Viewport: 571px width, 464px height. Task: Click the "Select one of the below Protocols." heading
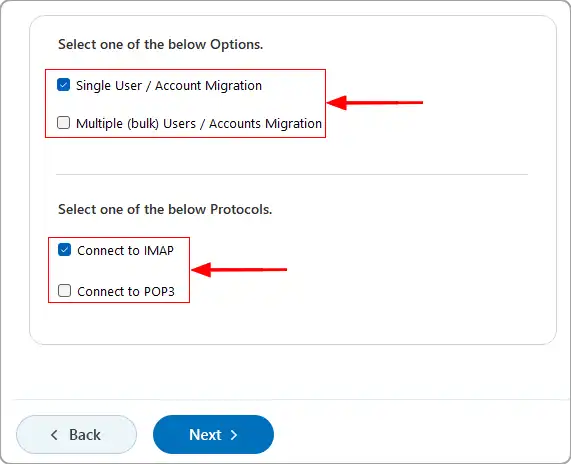[x=165, y=209]
